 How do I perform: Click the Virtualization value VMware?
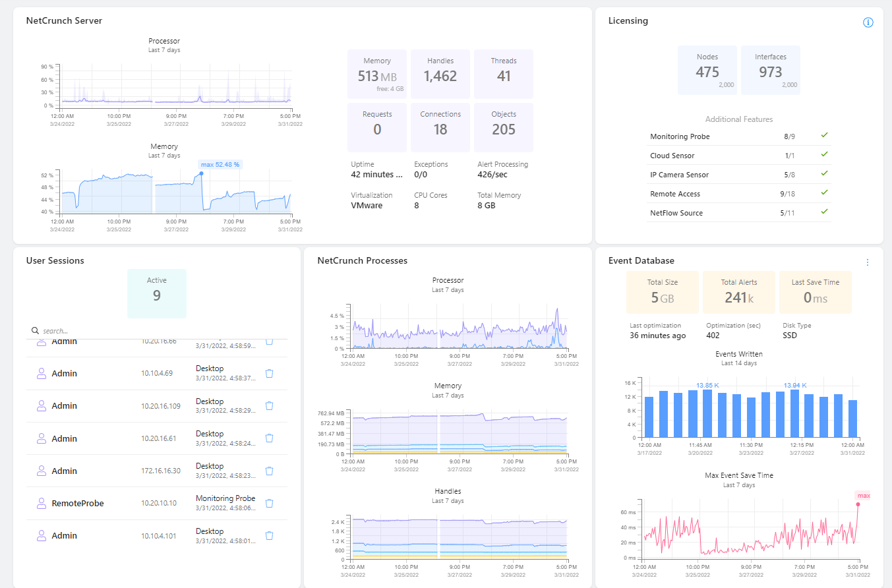[x=367, y=206]
